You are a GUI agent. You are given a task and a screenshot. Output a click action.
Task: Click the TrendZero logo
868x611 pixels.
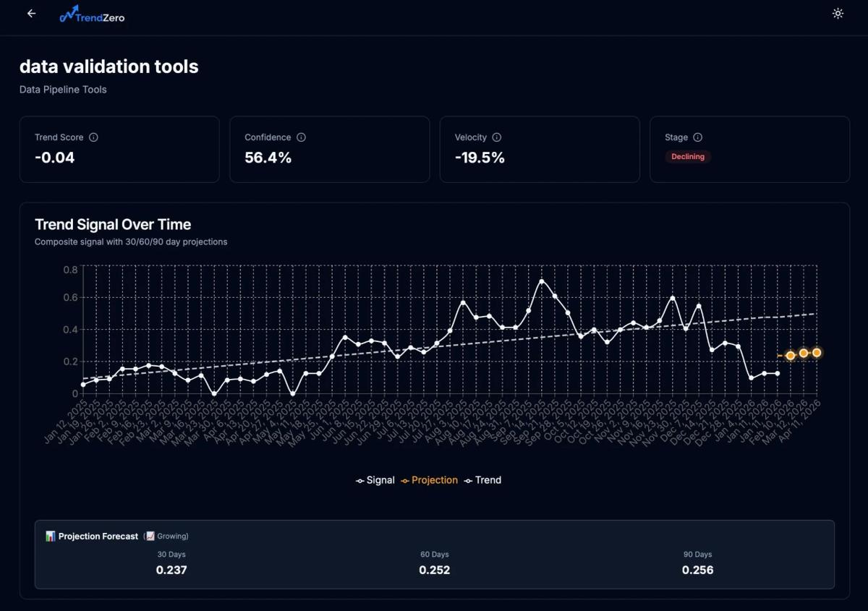pyautogui.click(x=92, y=14)
